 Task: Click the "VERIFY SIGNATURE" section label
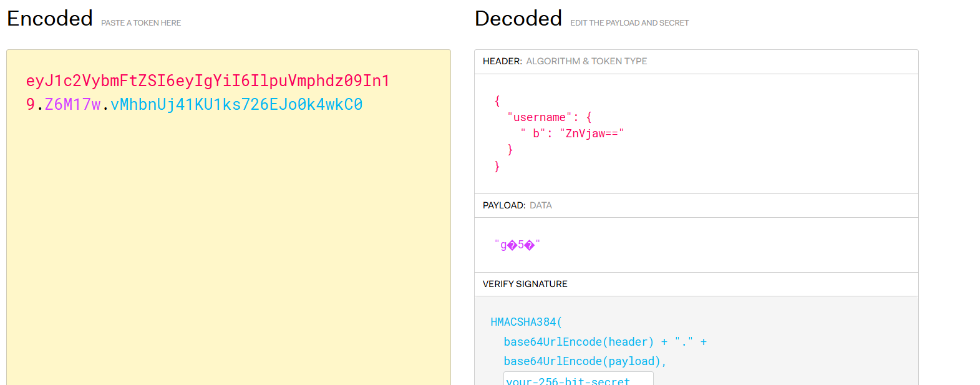click(x=525, y=284)
